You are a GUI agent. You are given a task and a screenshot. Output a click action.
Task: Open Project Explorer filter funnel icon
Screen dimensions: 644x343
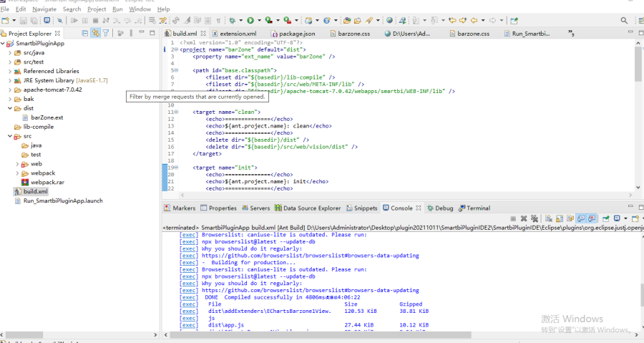point(106,33)
